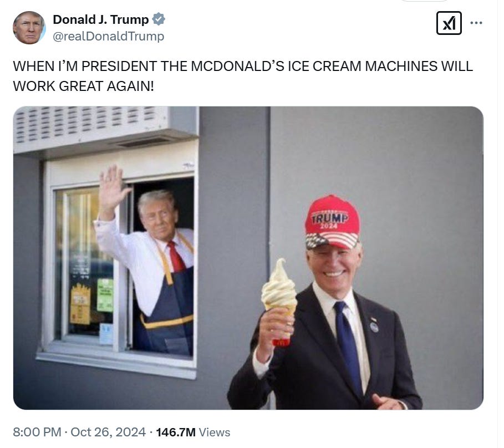Click the display name Donald J. Trump
This screenshot has height=448, width=504.
[x=100, y=19]
